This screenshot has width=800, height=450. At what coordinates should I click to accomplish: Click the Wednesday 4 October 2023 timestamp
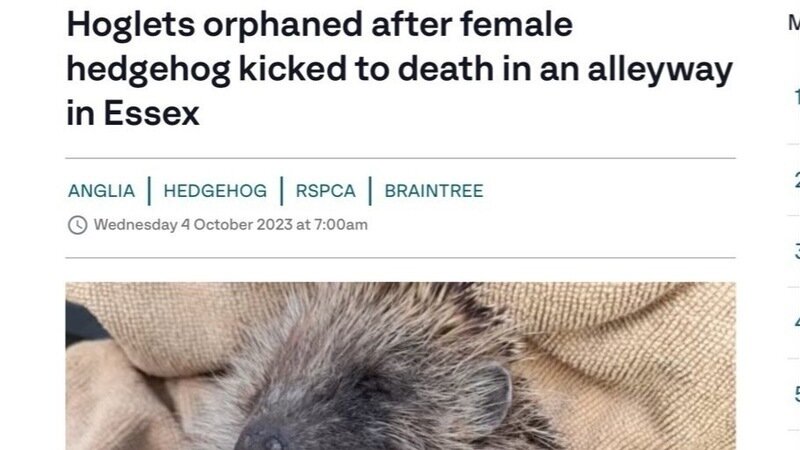[x=231, y=224]
